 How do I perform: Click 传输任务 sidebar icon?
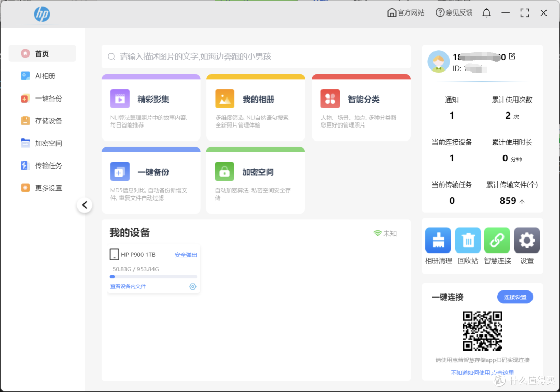(24, 165)
